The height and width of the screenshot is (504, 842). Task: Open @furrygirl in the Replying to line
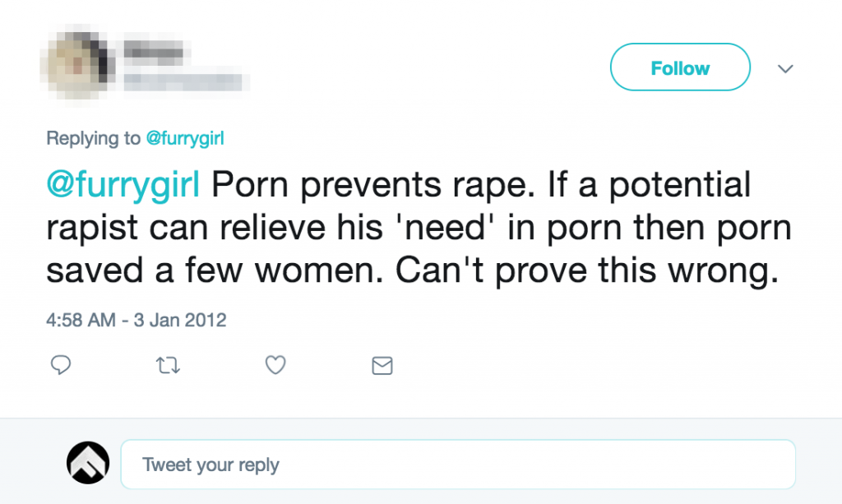point(185,138)
